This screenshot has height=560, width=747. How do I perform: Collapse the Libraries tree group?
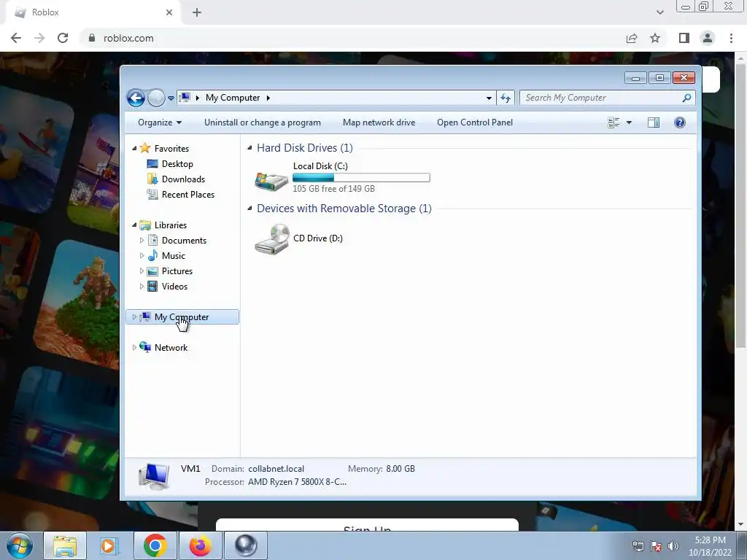coord(134,225)
